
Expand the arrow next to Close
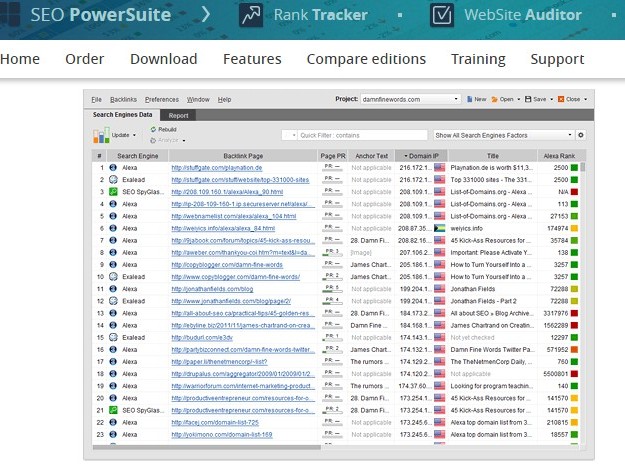(x=586, y=99)
